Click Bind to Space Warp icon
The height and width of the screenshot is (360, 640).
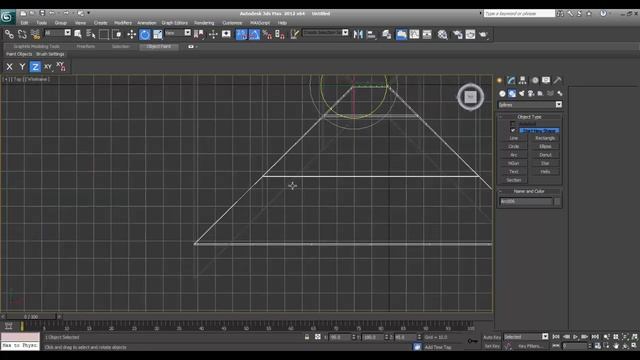click(x=35, y=34)
